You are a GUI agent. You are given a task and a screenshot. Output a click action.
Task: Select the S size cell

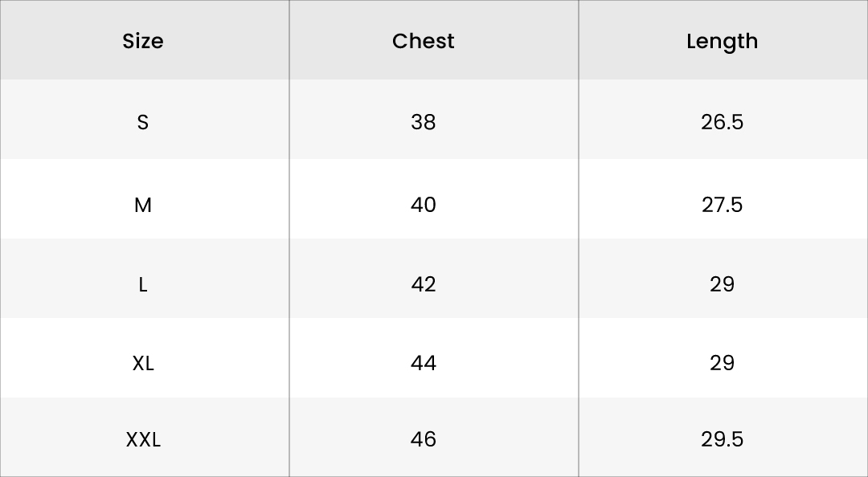pos(143,122)
